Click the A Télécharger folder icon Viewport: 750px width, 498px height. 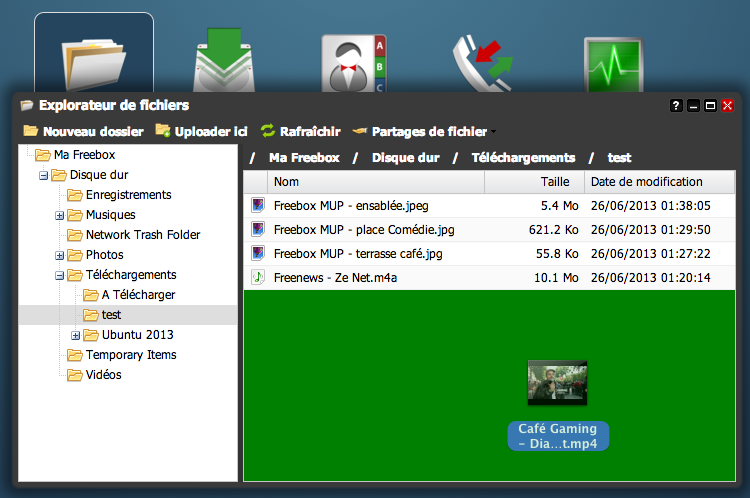coord(91,295)
